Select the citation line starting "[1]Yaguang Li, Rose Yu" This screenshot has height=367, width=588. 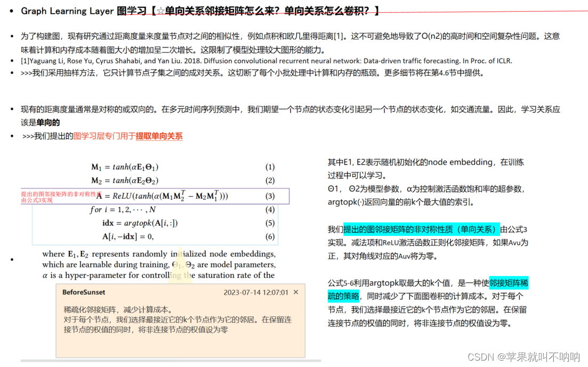(266, 61)
